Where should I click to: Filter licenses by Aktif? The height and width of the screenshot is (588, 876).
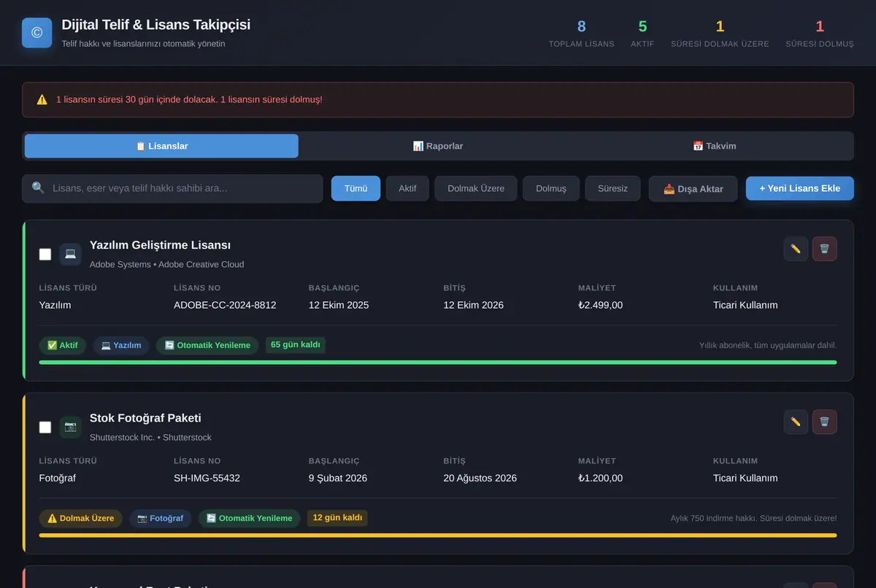(407, 188)
